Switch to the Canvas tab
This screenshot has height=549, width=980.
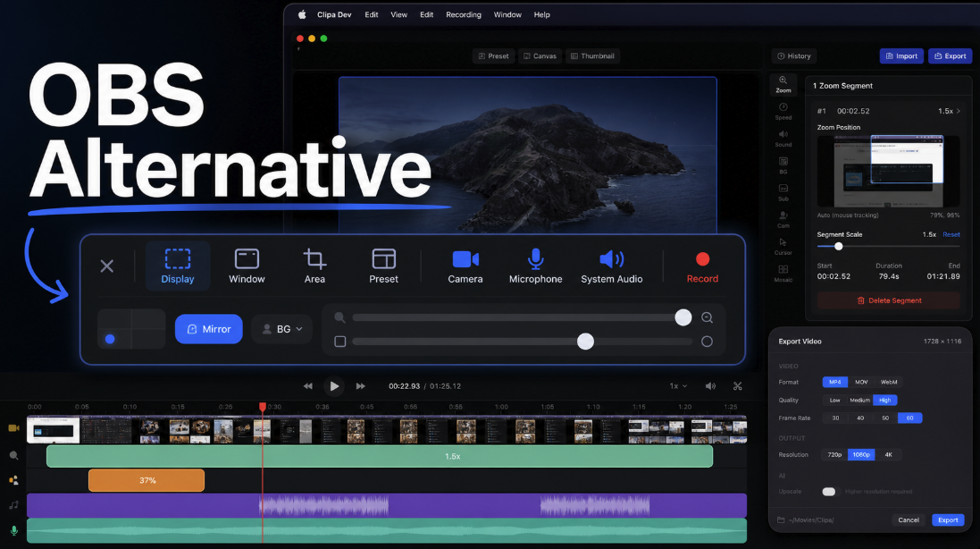pyautogui.click(x=540, y=56)
